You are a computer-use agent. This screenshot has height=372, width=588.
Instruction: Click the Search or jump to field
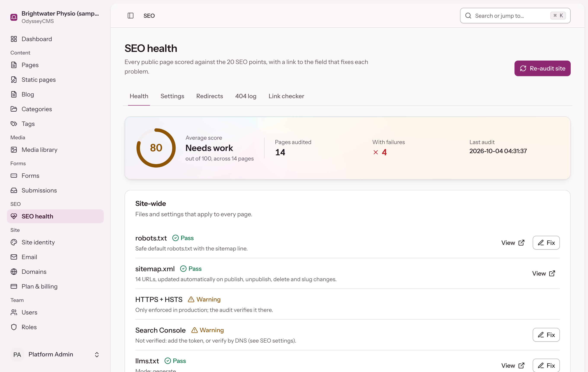tap(515, 16)
